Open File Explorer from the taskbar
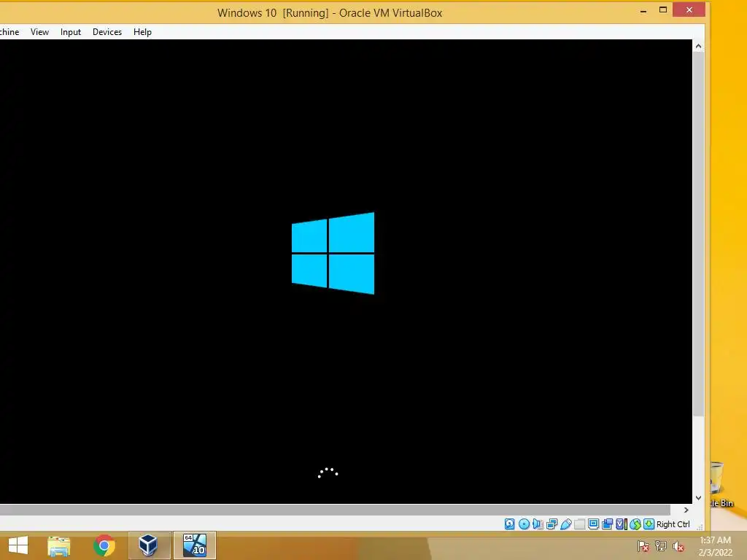 59,545
